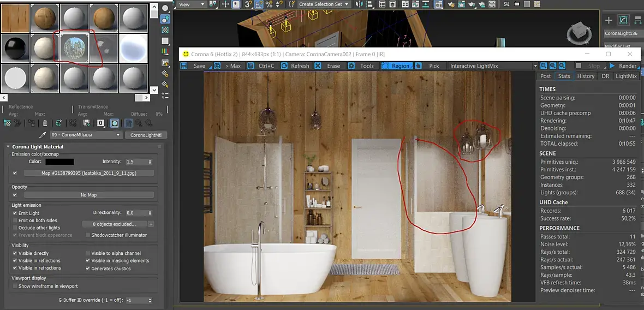The image size is (644, 310).
Task: Click Tools button in VFB
Action: tap(362, 65)
